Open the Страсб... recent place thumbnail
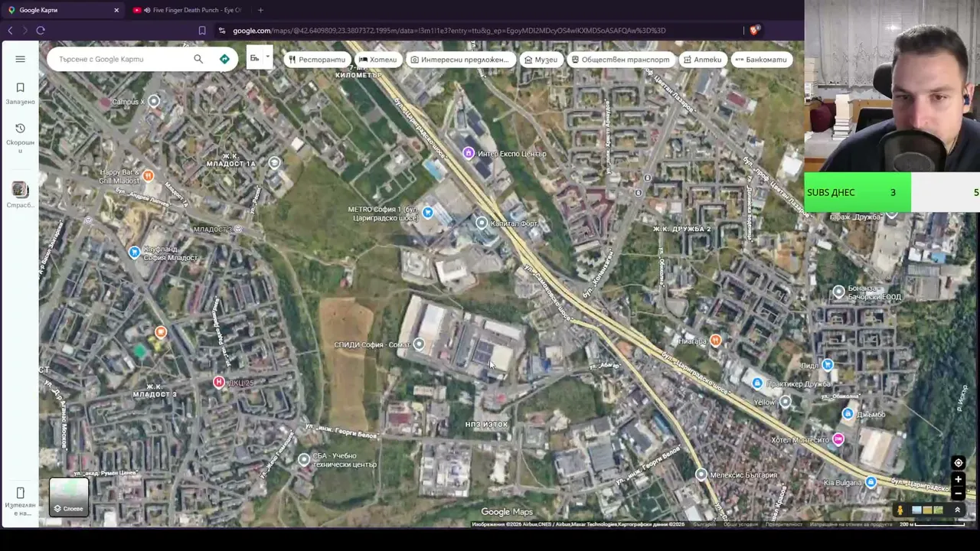This screenshot has width=980, height=551. click(20, 194)
